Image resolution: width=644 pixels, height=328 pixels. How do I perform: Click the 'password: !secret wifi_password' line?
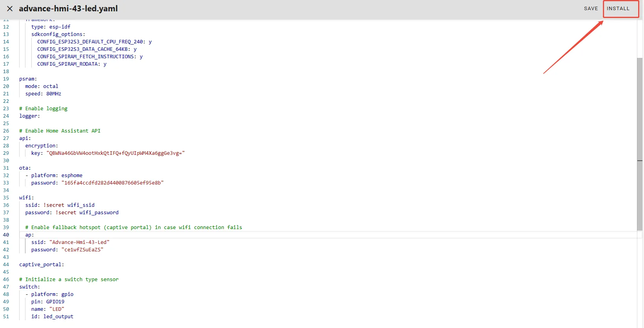click(x=72, y=213)
